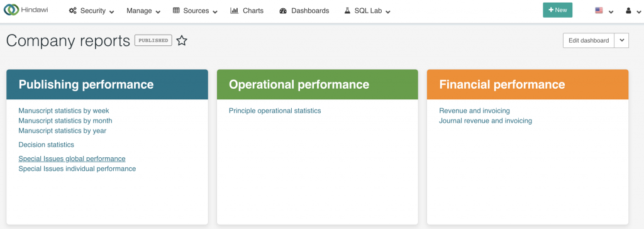The width and height of the screenshot is (644, 229).
Task: Open Manuscript statistics by year
Action: click(x=62, y=131)
